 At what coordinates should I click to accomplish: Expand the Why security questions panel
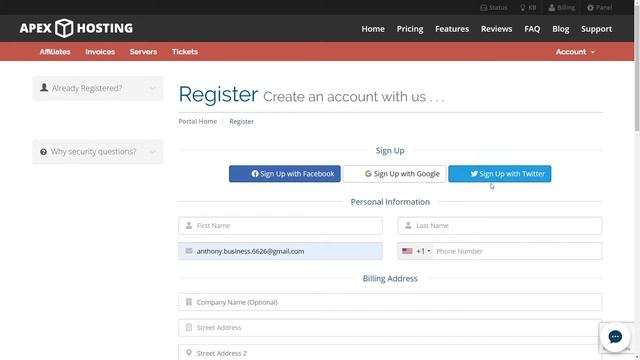98,152
